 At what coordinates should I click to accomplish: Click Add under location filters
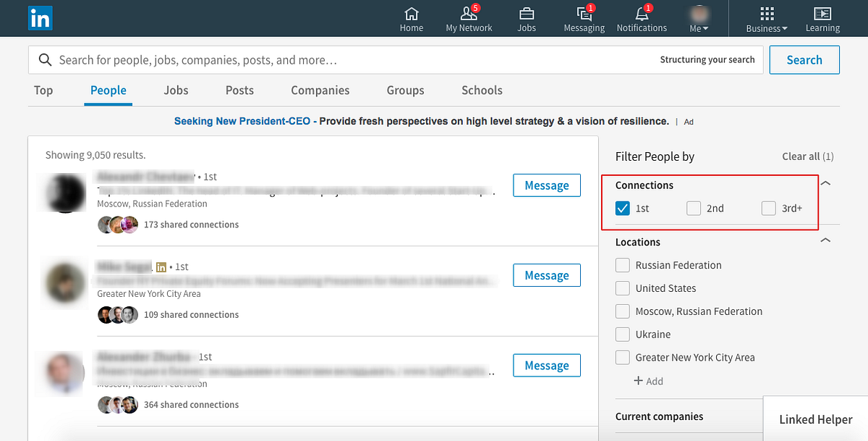pos(649,380)
